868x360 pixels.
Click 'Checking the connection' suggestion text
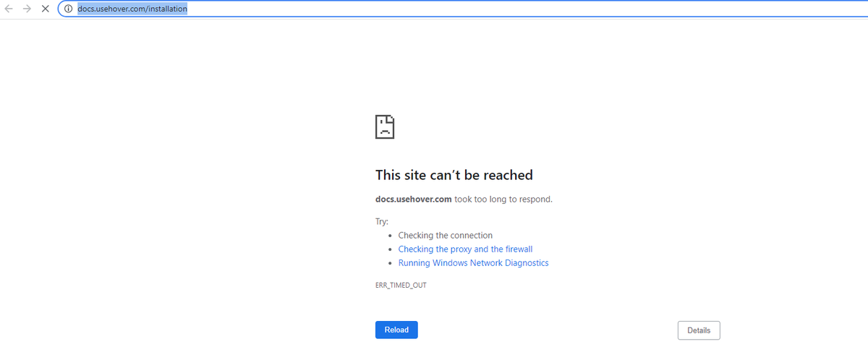(446, 235)
